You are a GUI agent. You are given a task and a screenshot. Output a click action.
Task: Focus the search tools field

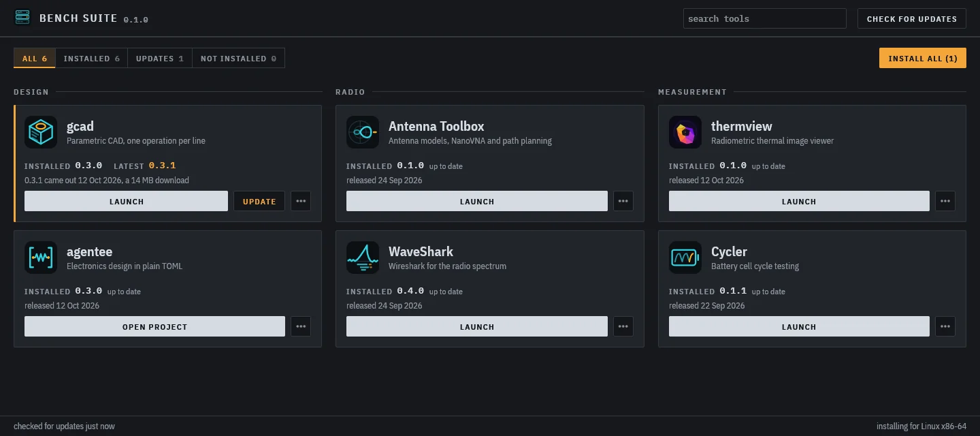click(x=765, y=18)
